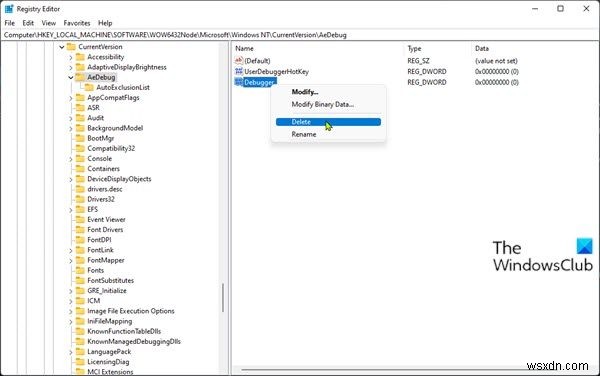600x376 pixels.
Task: Open the Edit menu
Action: click(28, 23)
